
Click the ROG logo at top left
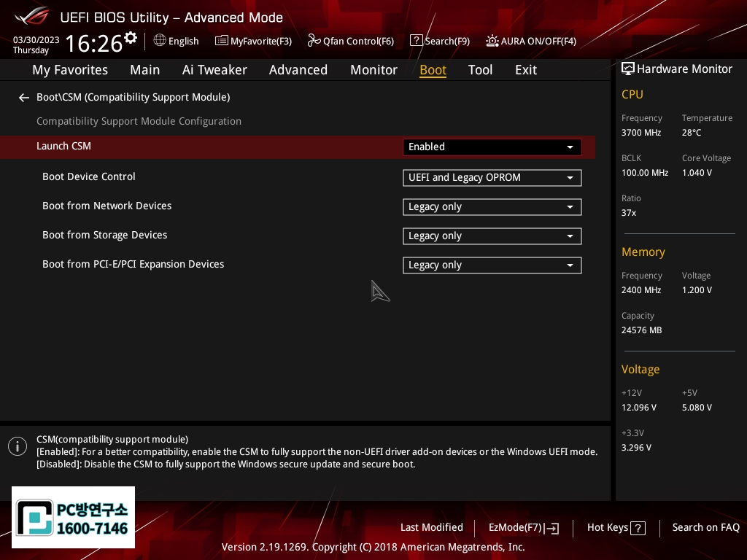(32, 17)
